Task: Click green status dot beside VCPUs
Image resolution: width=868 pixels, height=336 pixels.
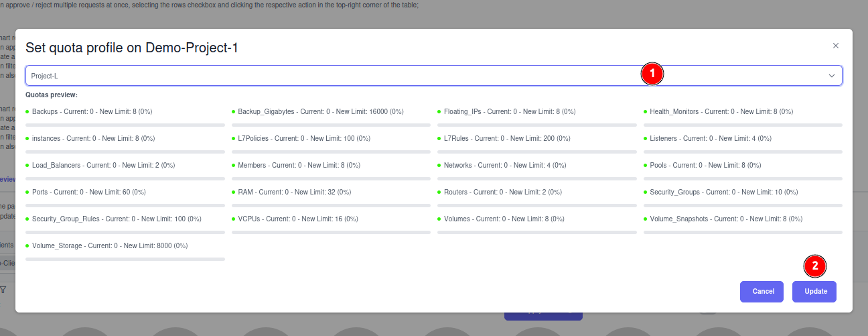Action: point(234,219)
